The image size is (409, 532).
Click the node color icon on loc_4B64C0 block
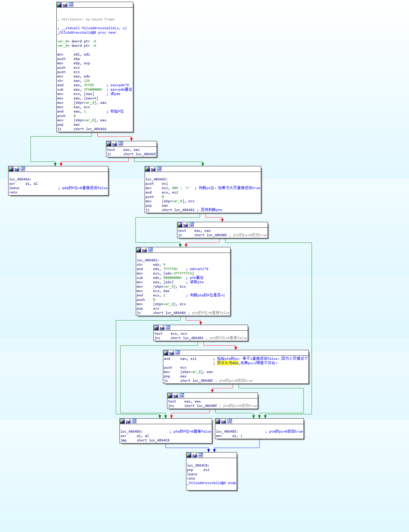coord(189,455)
